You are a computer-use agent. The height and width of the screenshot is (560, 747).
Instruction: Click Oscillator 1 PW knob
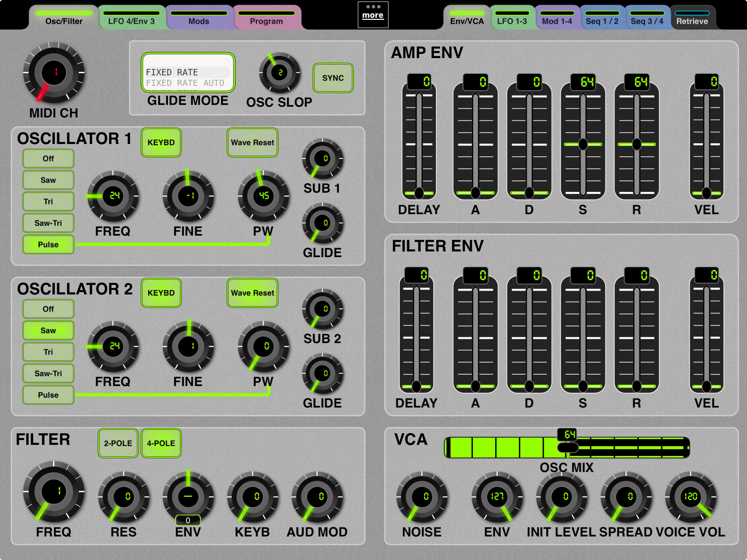point(263,196)
